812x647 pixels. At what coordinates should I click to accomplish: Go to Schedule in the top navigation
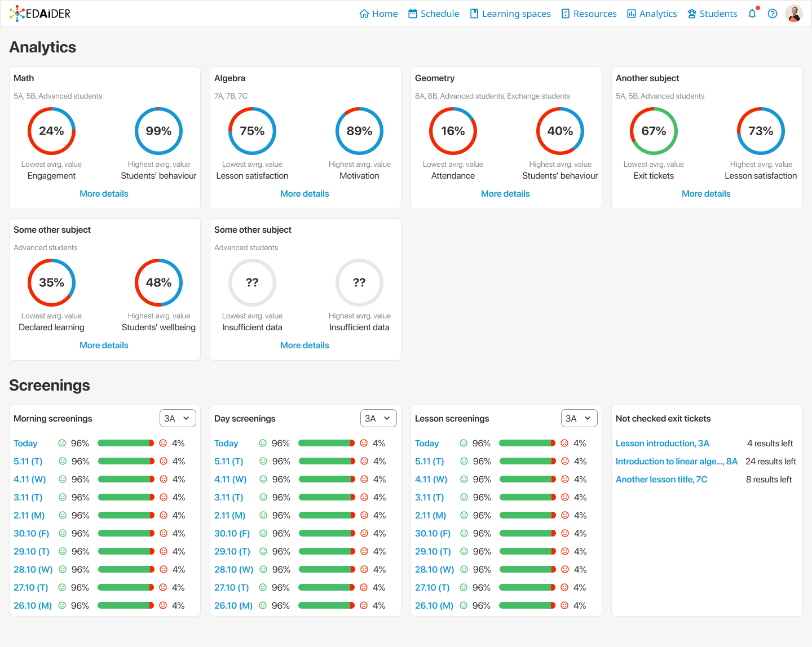[433, 14]
